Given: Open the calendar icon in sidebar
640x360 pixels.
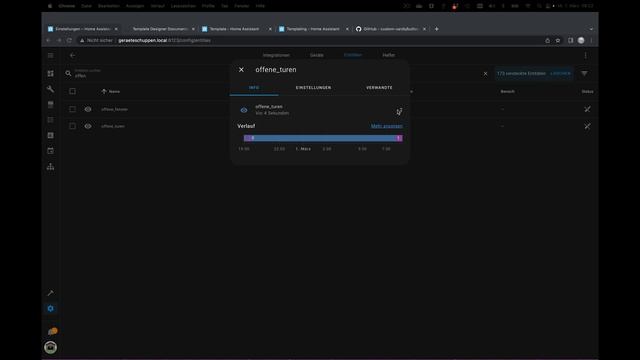Looking at the screenshot, I should (51, 151).
